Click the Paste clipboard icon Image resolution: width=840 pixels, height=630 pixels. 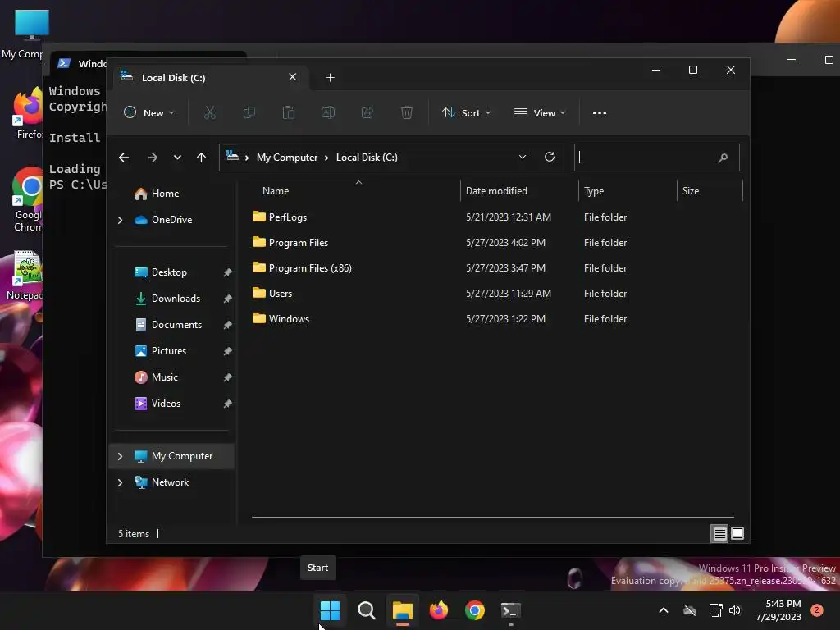288,112
